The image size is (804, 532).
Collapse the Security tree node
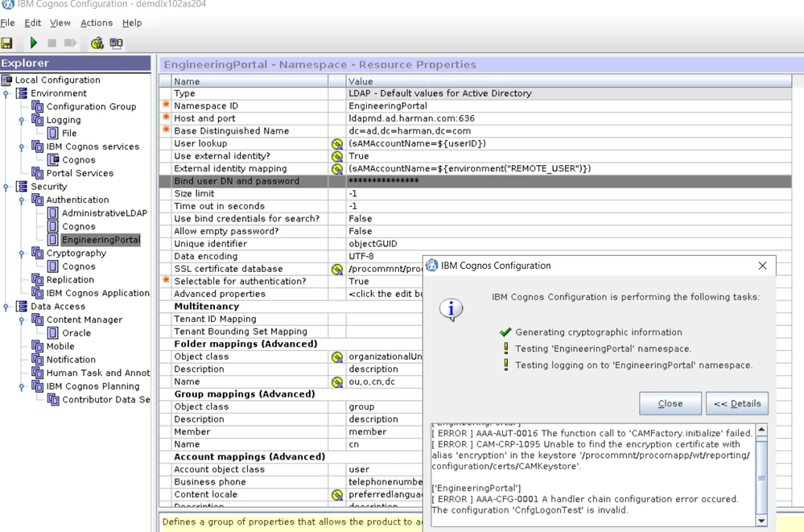[6, 187]
